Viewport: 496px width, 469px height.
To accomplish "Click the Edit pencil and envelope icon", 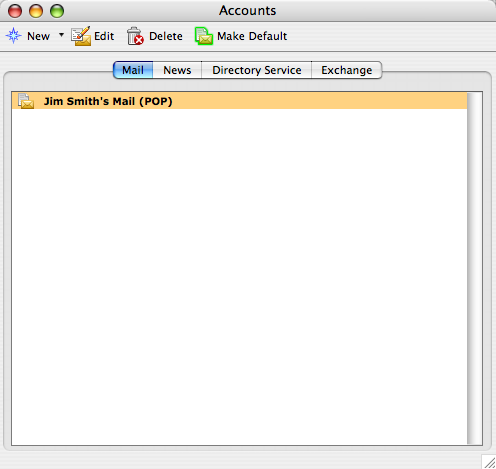I will [81, 36].
